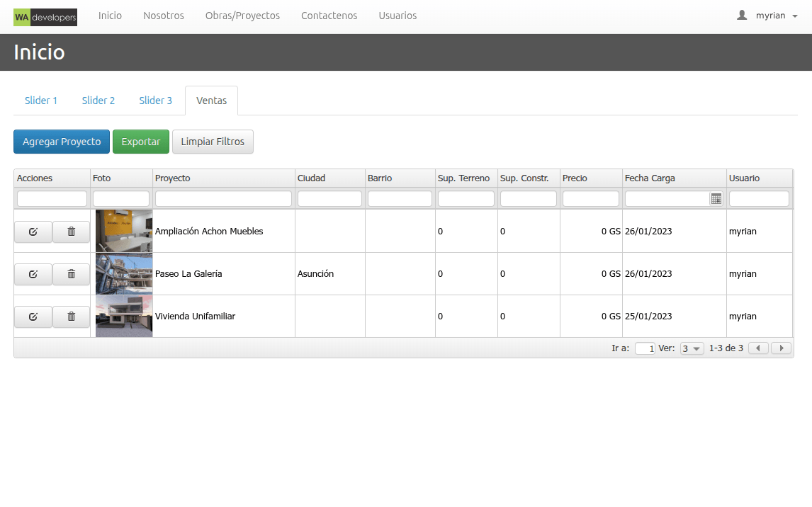Switch to the Slider 1 tab

(x=41, y=101)
